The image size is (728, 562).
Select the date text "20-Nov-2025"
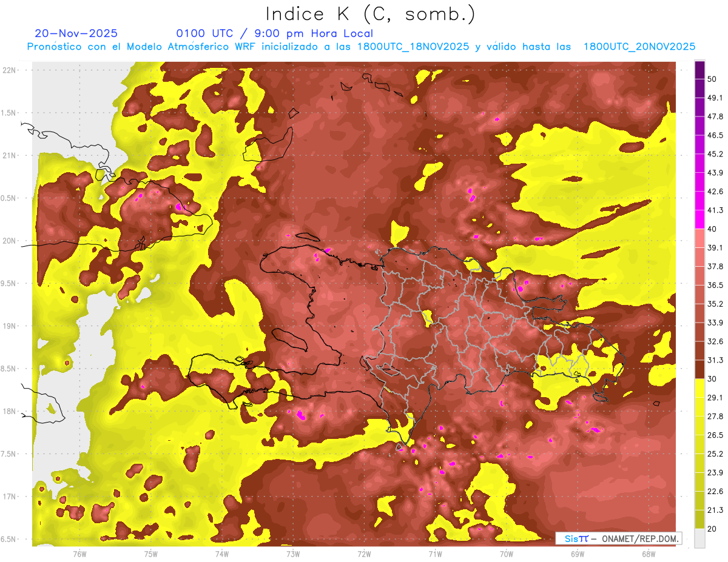click(x=76, y=33)
